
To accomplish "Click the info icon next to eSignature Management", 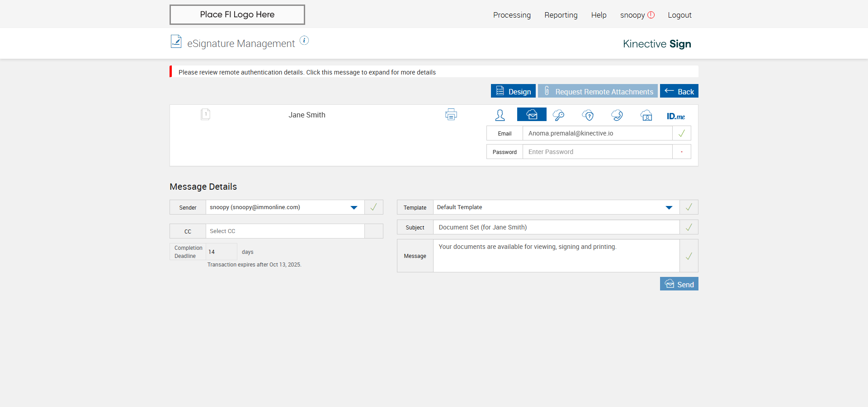I will click(x=305, y=41).
